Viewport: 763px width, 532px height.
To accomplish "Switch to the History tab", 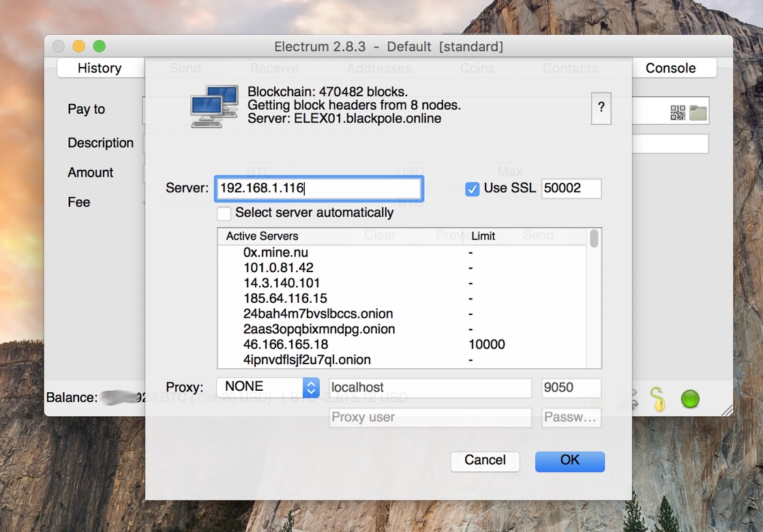I will tap(100, 68).
